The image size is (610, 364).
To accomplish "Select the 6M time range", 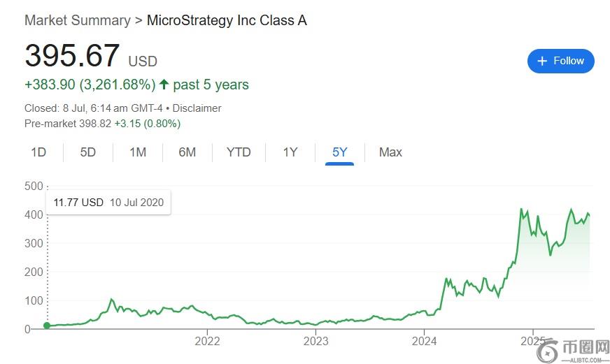I will (187, 152).
